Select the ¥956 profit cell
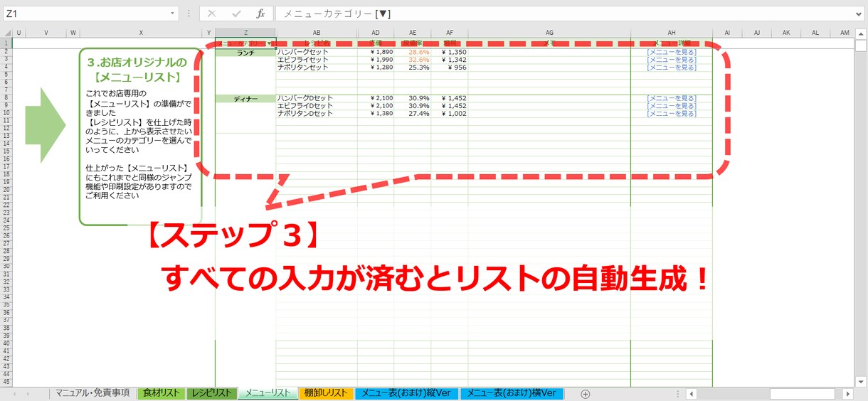The height and width of the screenshot is (401, 868). pos(450,68)
